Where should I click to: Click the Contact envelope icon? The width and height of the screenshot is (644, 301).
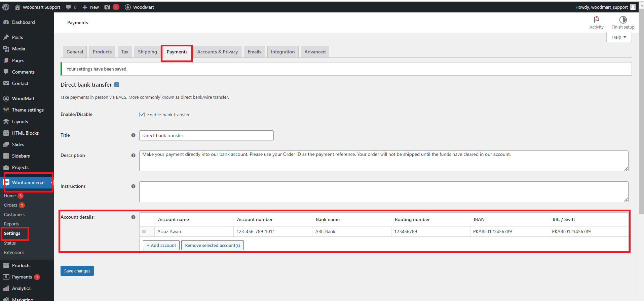(6, 83)
